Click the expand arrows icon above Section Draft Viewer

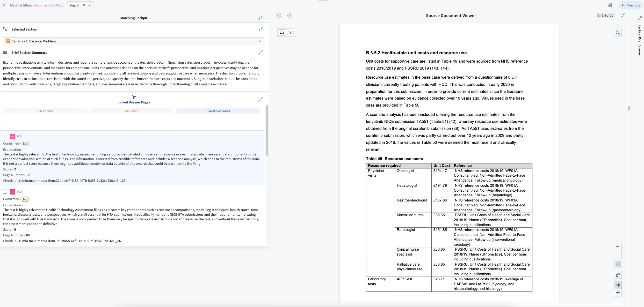[x=640, y=18]
